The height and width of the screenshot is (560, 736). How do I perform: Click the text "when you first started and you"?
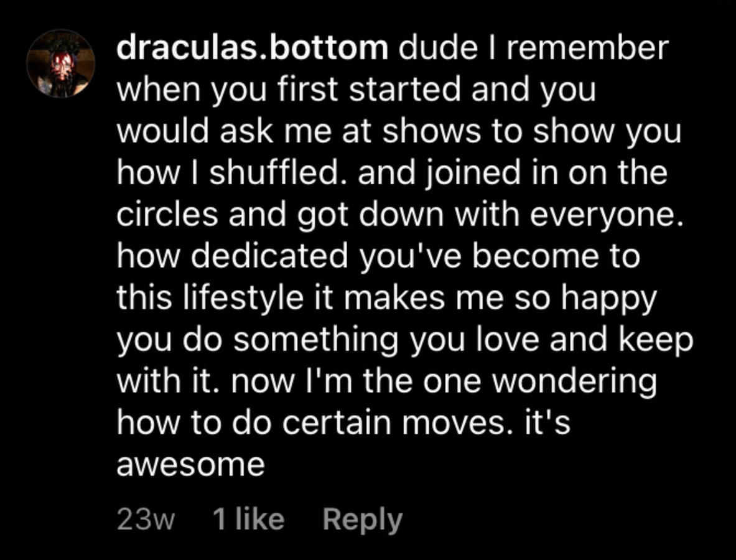[356, 91]
